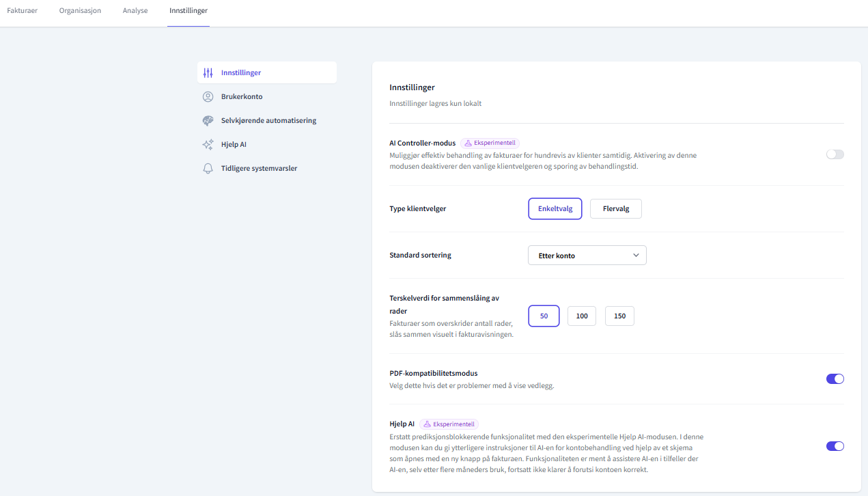Go to the Organisasjon tab
The image size is (868, 496).
pos(80,11)
